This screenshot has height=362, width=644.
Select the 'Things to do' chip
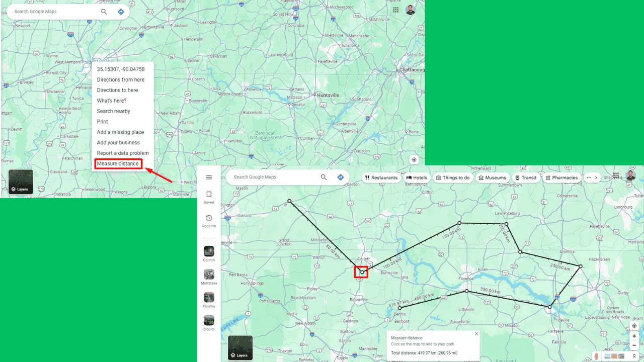click(x=453, y=177)
